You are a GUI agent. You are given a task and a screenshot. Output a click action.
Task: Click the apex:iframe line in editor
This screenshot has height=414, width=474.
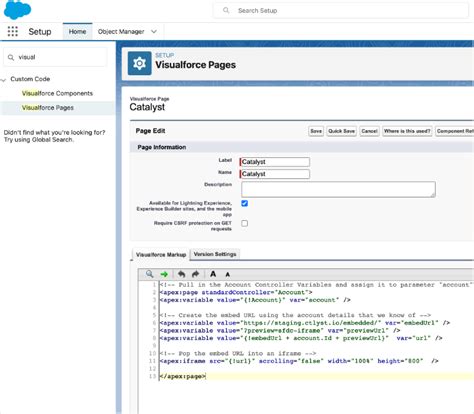coord(299,361)
